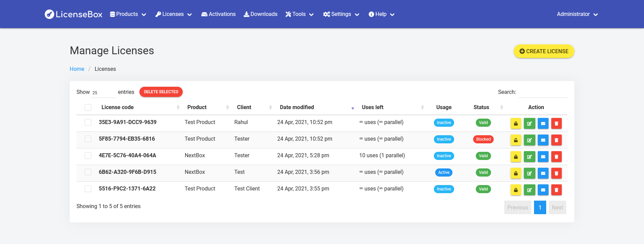Toggle the select-all checkbox in table header
Viewport: 644px width, 244px height.
point(88,107)
